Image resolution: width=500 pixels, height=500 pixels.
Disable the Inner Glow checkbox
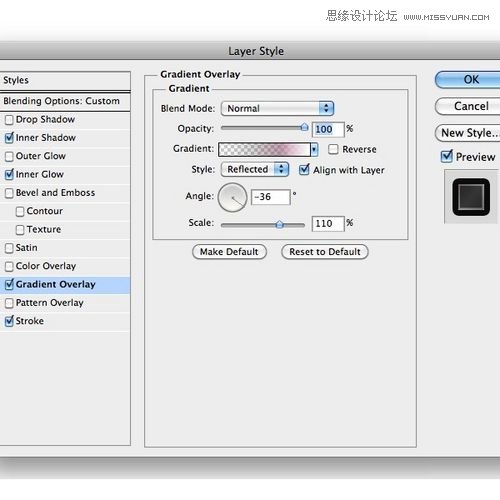click(9, 174)
